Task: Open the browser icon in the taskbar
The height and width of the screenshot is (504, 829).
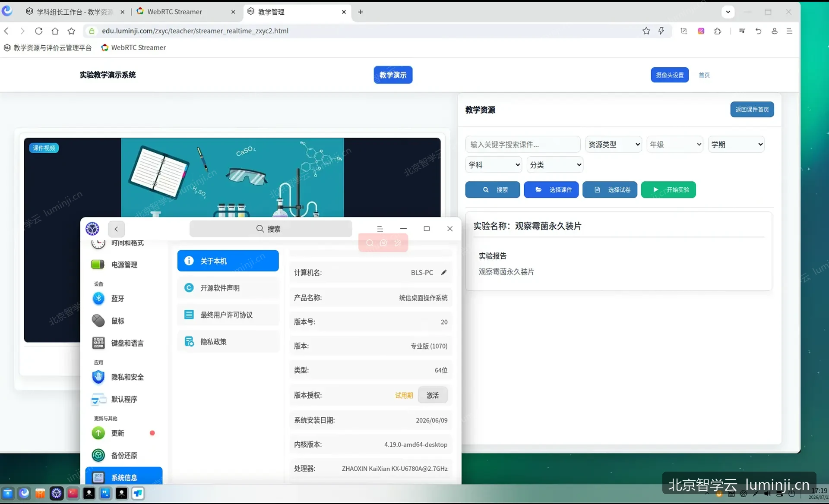Action: tap(24, 493)
